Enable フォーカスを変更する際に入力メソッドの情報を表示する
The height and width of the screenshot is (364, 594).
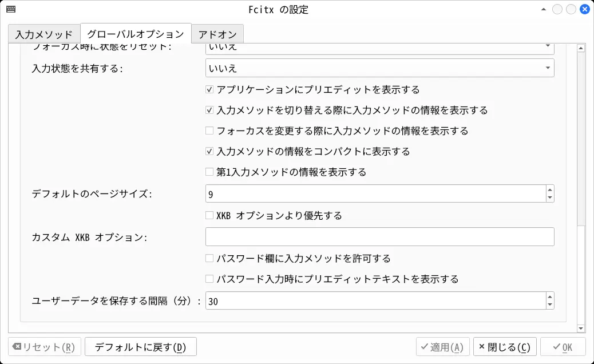pos(209,131)
